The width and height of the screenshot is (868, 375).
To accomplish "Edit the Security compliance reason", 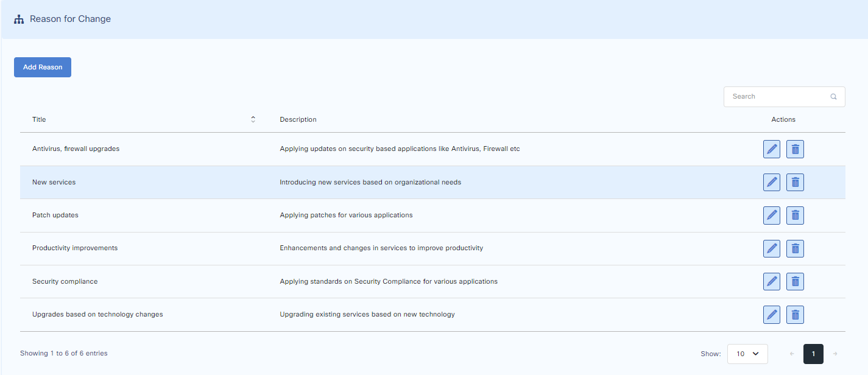I will [771, 281].
